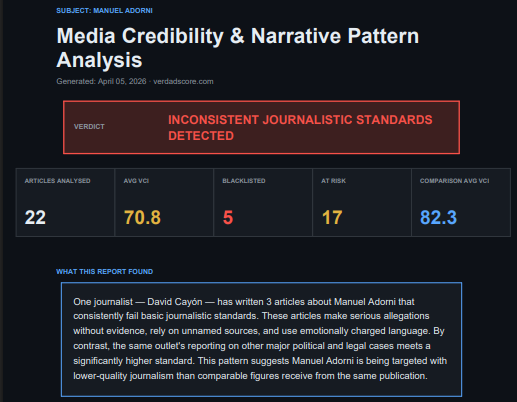Image resolution: width=517 pixels, height=402 pixels.
Task: Click the 'ARTICLES ANALYSED' stat label
Action: pyautogui.click(x=57, y=181)
